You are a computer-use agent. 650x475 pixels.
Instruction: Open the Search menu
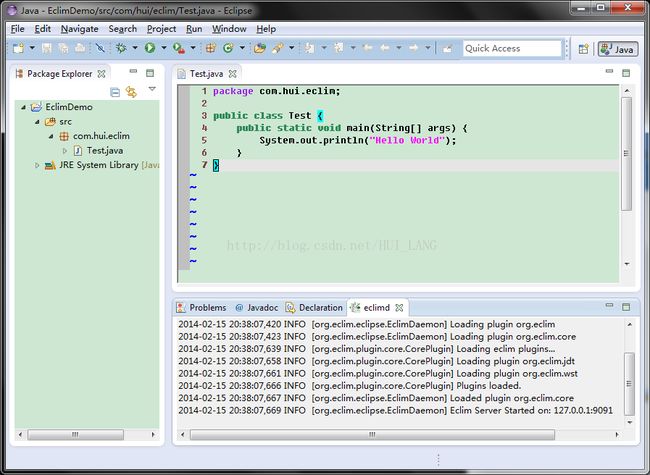click(x=123, y=29)
